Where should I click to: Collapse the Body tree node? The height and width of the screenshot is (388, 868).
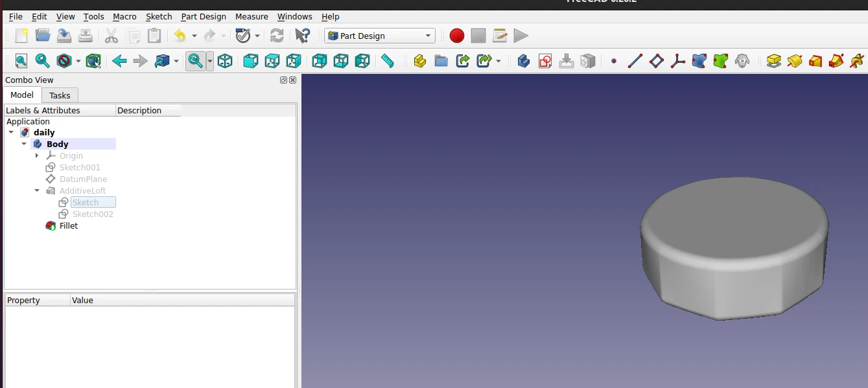point(24,144)
